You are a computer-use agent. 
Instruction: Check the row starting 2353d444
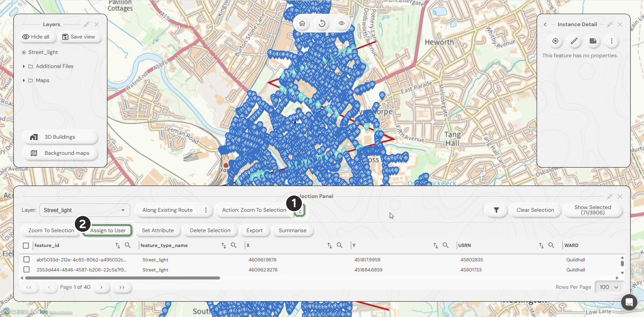coord(27,270)
